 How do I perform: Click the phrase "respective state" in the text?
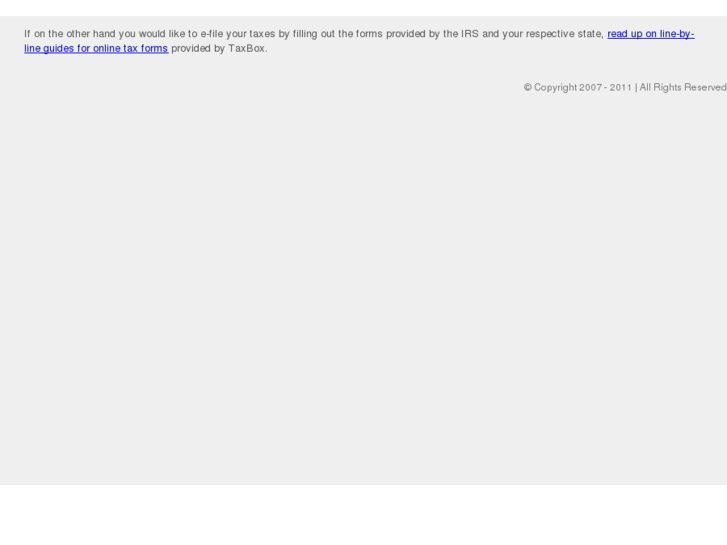click(x=565, y=34)
